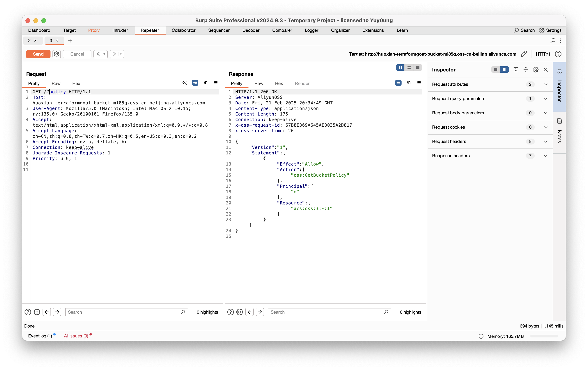The image size is (588, 370).
Task: Close the Inspector panel with X
Action: [545, 70]
